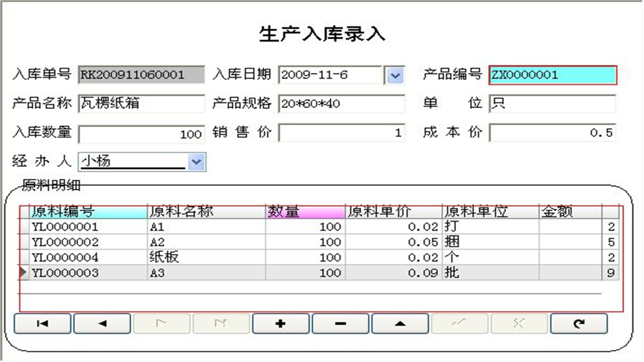The height and width of the screenshot is (362, 644).
Task: Go to first record in navigator
Action: point(43,323)
